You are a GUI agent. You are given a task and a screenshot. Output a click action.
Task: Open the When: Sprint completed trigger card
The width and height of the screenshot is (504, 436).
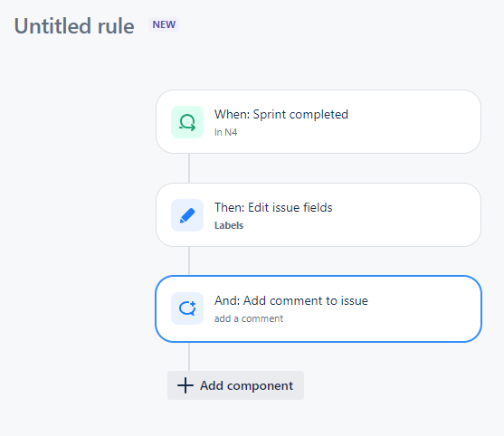[x=319, y=122]
